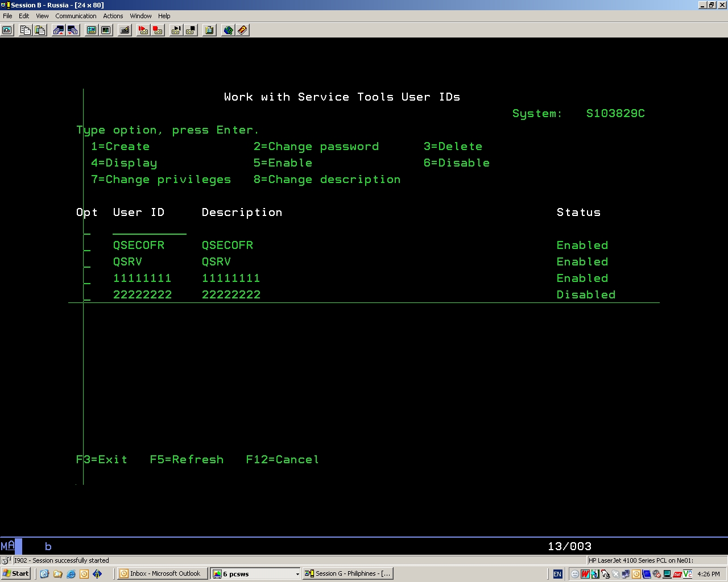The width and height of the screenshot is (728, 582).
Task: Click the ticket-shaped help toolbar icon
Action: 242,30
